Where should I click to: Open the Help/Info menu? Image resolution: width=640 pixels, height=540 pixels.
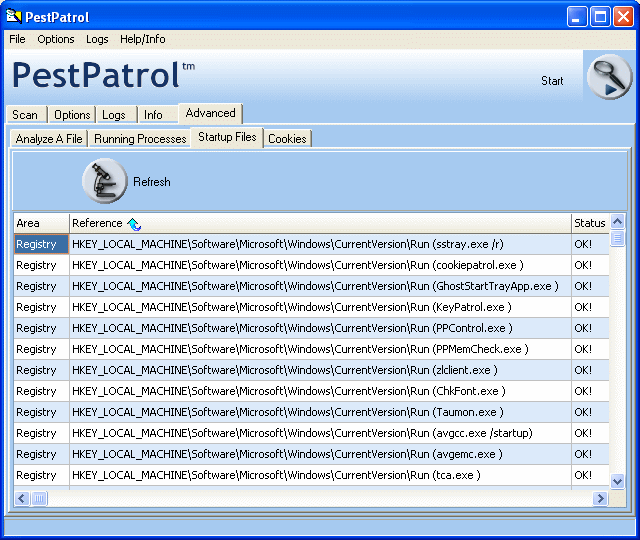click(x=142, y=39)
